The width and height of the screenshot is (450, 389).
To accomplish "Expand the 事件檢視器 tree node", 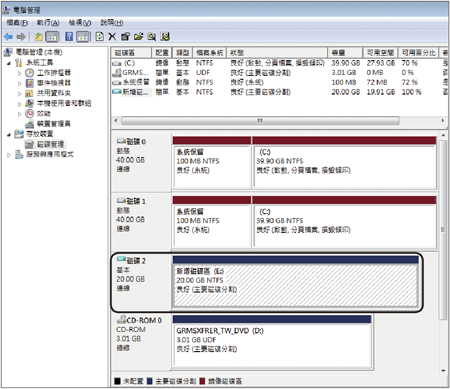I will click(19, 83).
